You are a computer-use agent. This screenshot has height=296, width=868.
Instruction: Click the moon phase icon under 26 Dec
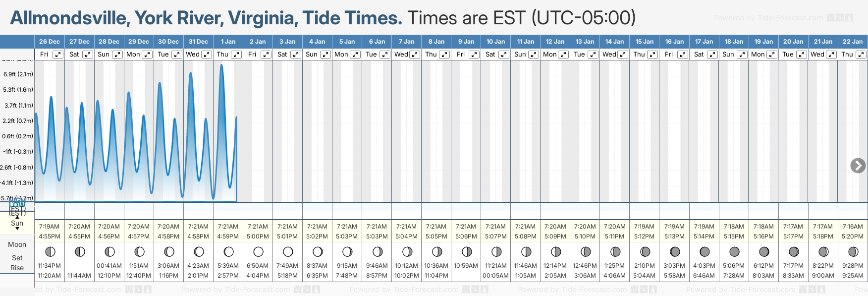[x=50, y=252]
